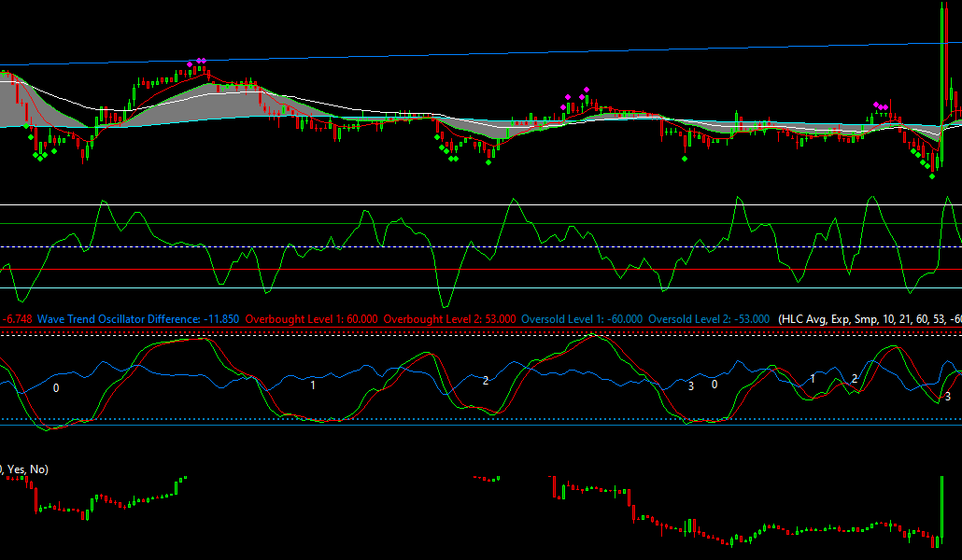The image size is (962, 560).
Task: Click the red -6.748 oscillator value
Action: [x=17, y=319]
